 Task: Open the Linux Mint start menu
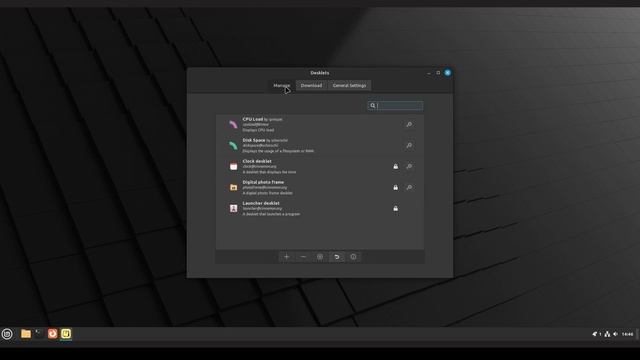click(7, 334)
